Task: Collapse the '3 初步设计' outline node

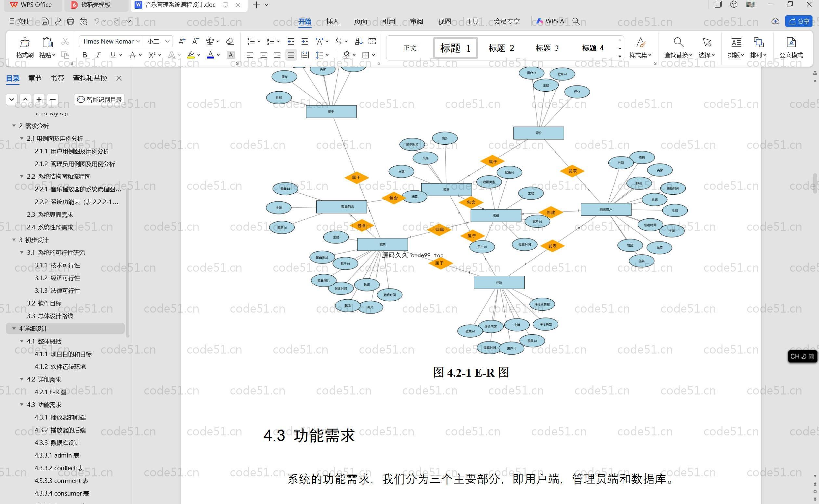Action: click(14, 240)
